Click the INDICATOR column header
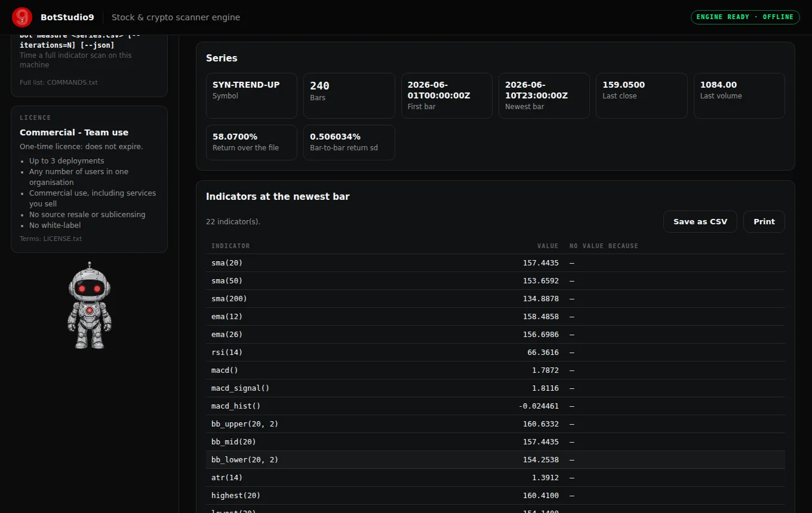The image size is (812, 513). point(230,246)
